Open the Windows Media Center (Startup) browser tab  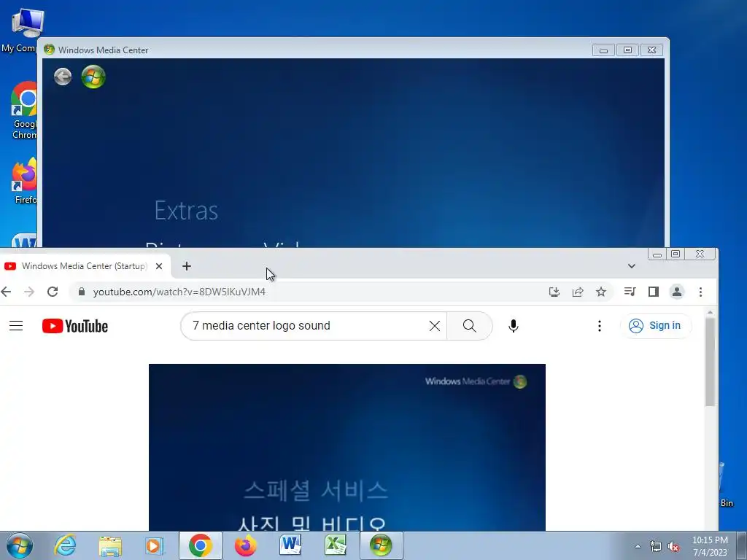[84, 266]
